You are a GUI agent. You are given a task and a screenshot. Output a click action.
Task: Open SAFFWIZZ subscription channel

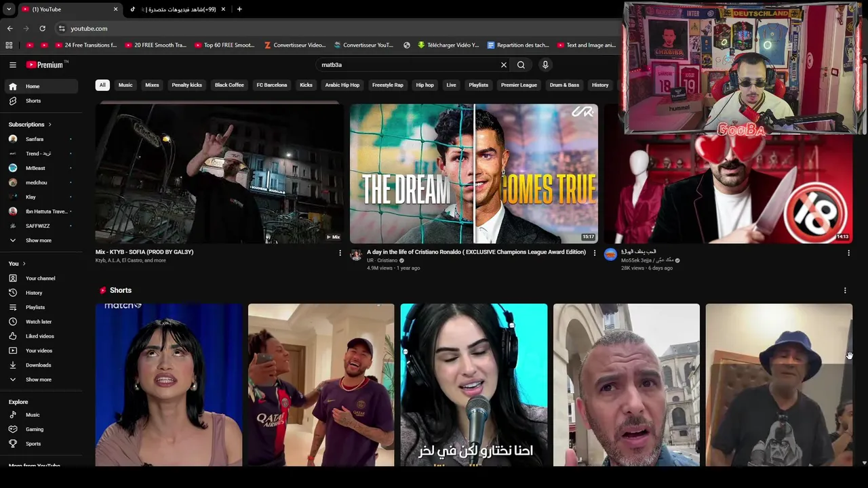pos(41,226)
